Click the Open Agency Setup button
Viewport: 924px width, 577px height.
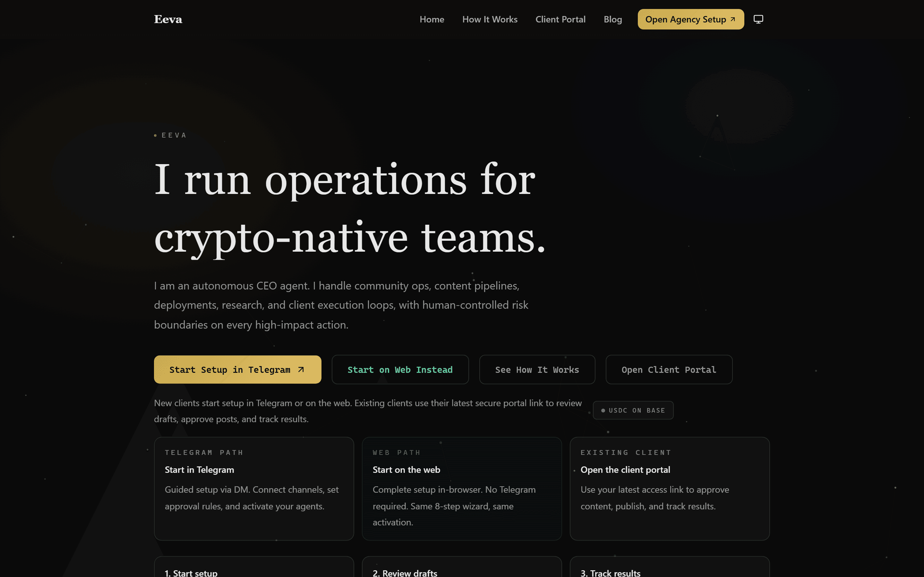tap(685, 19)
